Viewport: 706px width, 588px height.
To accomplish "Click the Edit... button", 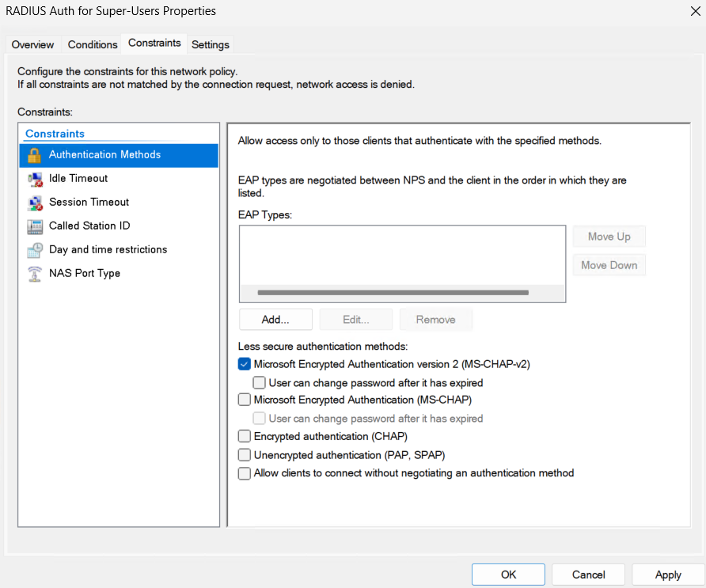I will point(355,320).
